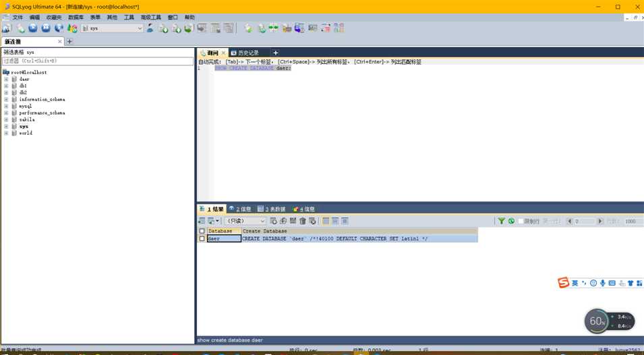Click the 过滤器 filter input field
The width and height of the screenshot is (644, 355).
(98, 61)
